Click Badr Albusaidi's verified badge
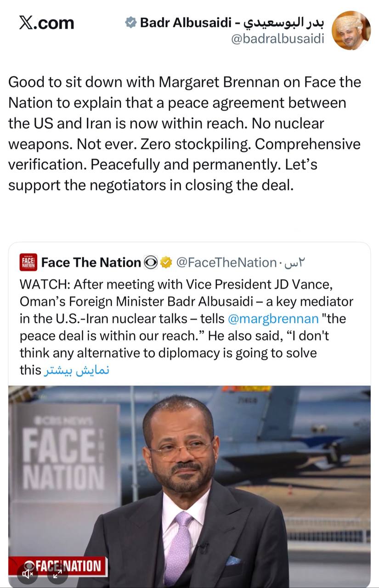The image size is (379, 588). click(131, 22)
